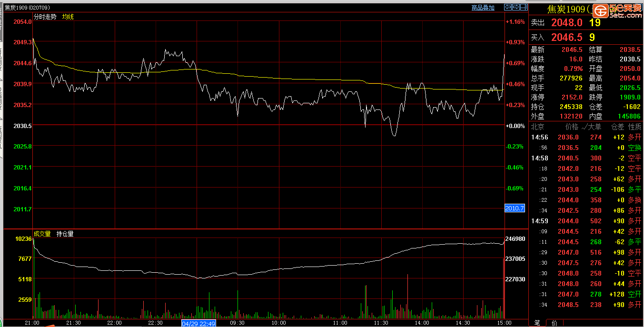Click the 2054.0 price axis label
Viewport: 644px width, 327px height.
pos(22,21)
